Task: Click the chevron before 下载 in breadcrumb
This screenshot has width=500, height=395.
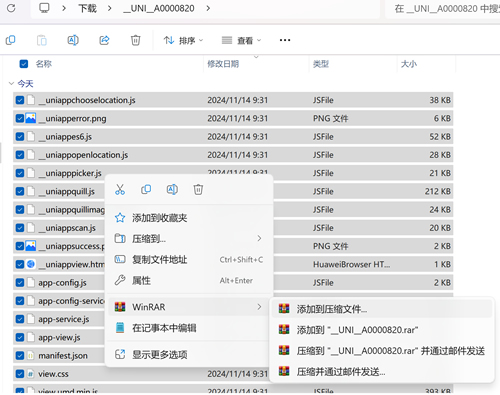Action: pyautogui.click(x=64, y=8)
